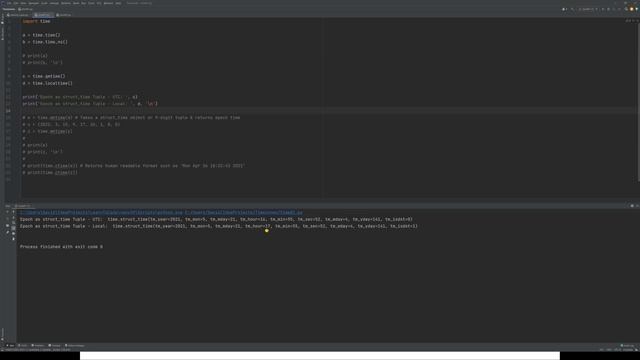Toggle scroll to end in console
This screenshot has width=640, height=360.
pyautogui.click(x=13, y=228)
